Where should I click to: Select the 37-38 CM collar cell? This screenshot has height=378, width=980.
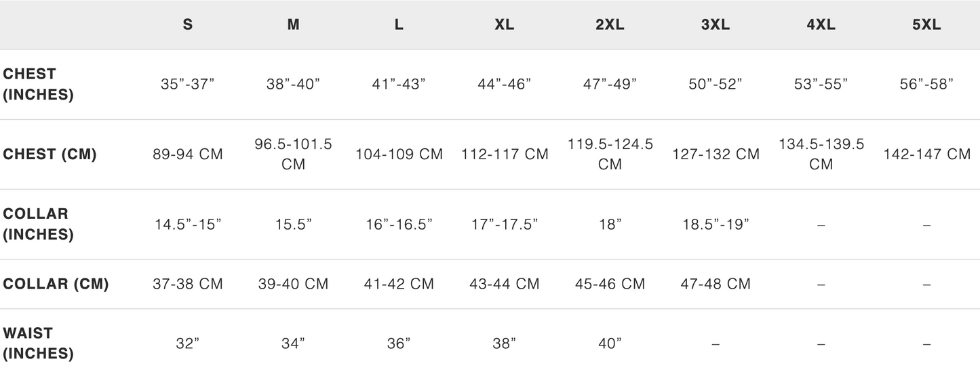tap(187, 284)
